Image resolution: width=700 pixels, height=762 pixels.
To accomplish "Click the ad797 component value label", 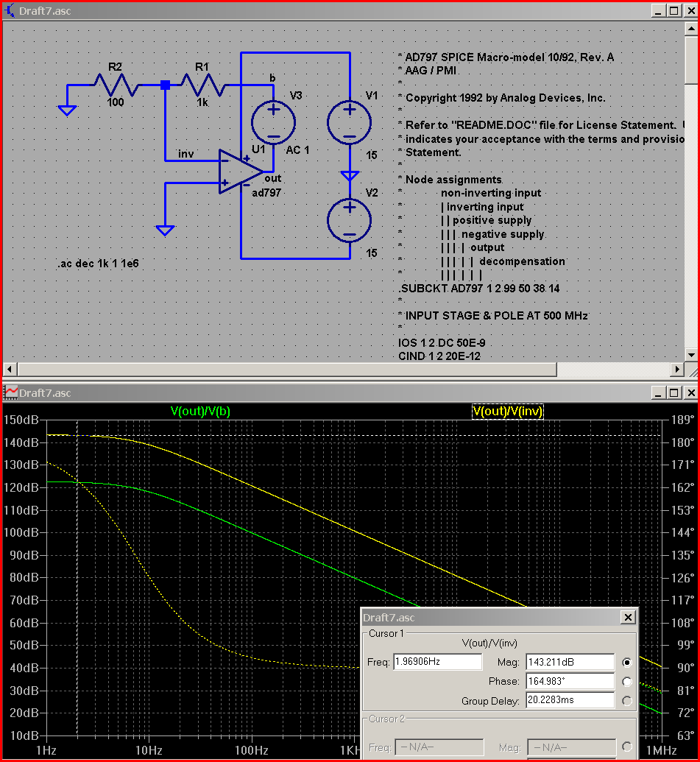I will [x=266, y=193].
